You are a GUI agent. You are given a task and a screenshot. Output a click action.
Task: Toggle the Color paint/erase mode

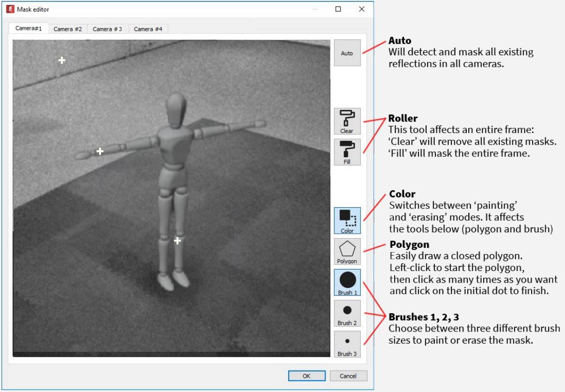[347, 220]
